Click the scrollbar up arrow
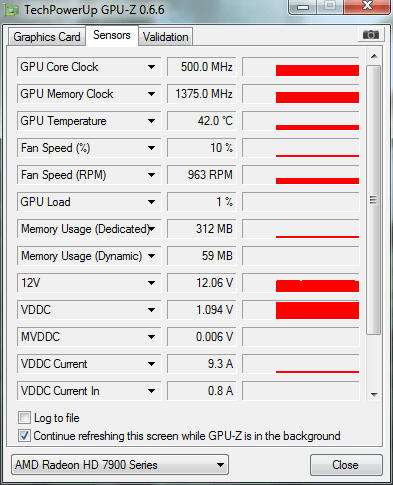Image resolution: width=393 pixels, height=485 pixels. coord(374,56)
